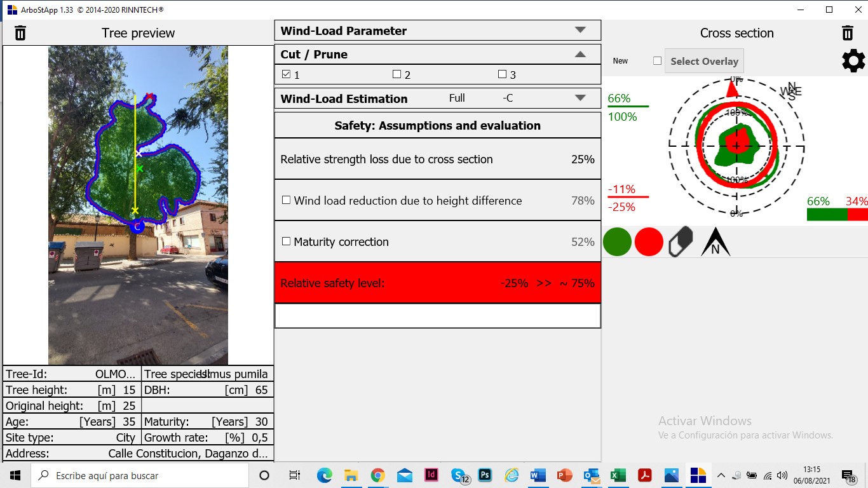Screen dimensions: 868x488
Task: Click the Tree preview panel title
Action: point(137,32)
